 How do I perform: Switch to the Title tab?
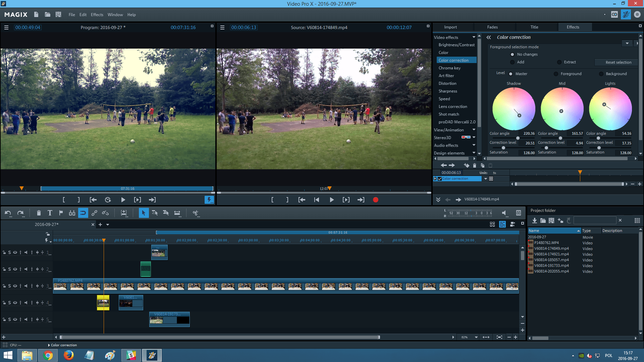pos(535,27)
